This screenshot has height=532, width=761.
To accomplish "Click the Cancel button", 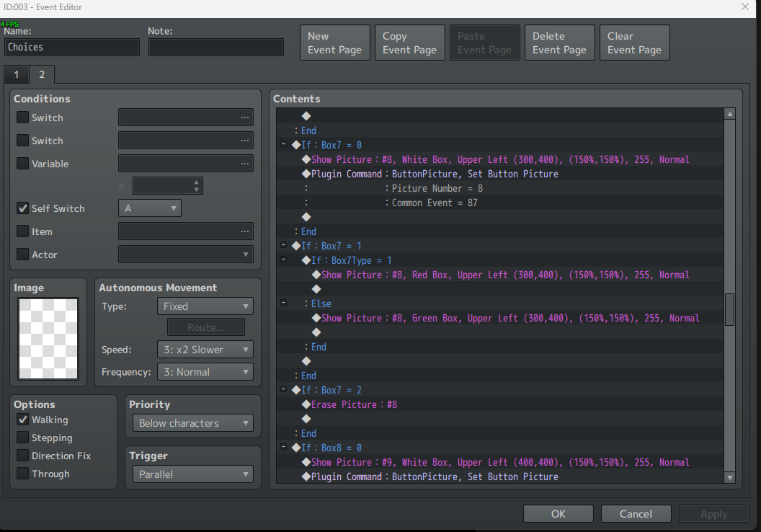I will [x=636, y=513].
